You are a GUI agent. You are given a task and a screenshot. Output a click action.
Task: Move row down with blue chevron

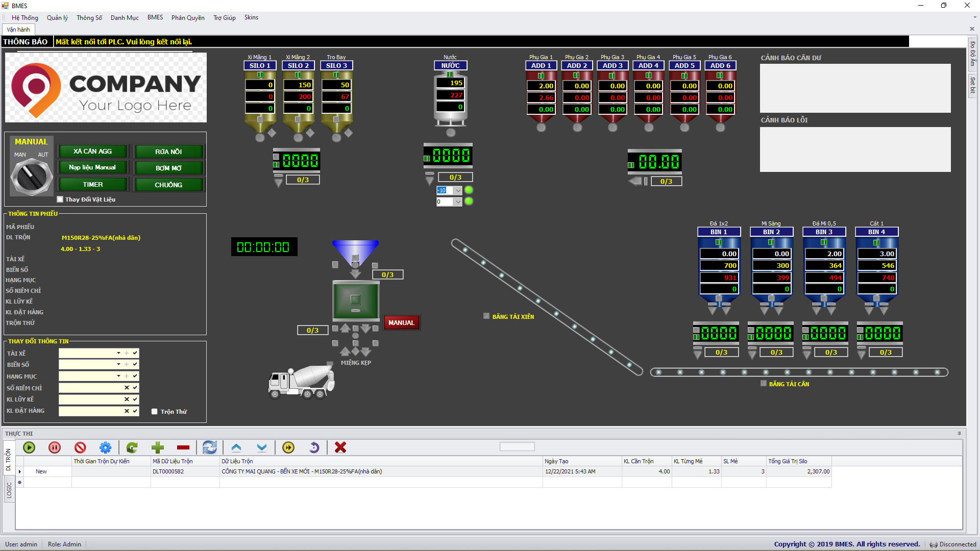point(262,447)
